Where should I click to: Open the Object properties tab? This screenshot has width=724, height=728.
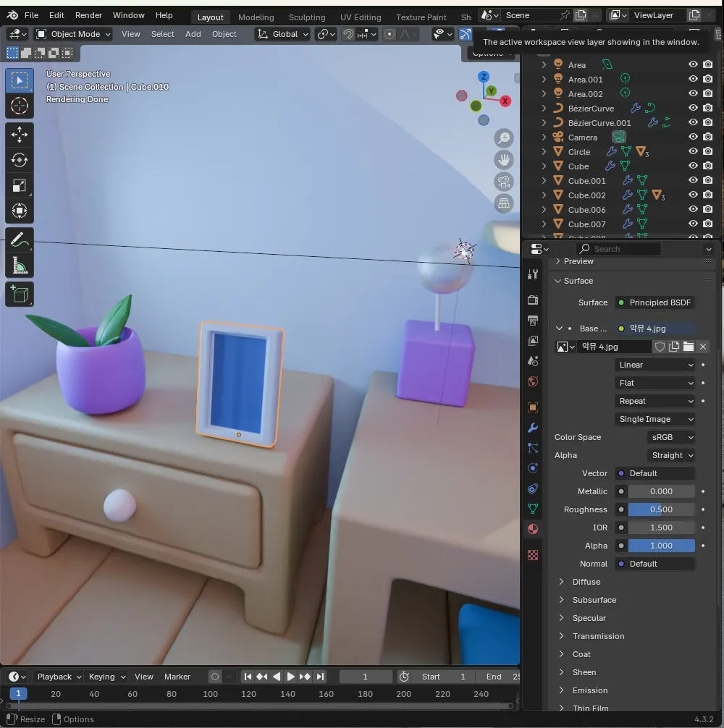click(x=533, y=407)
